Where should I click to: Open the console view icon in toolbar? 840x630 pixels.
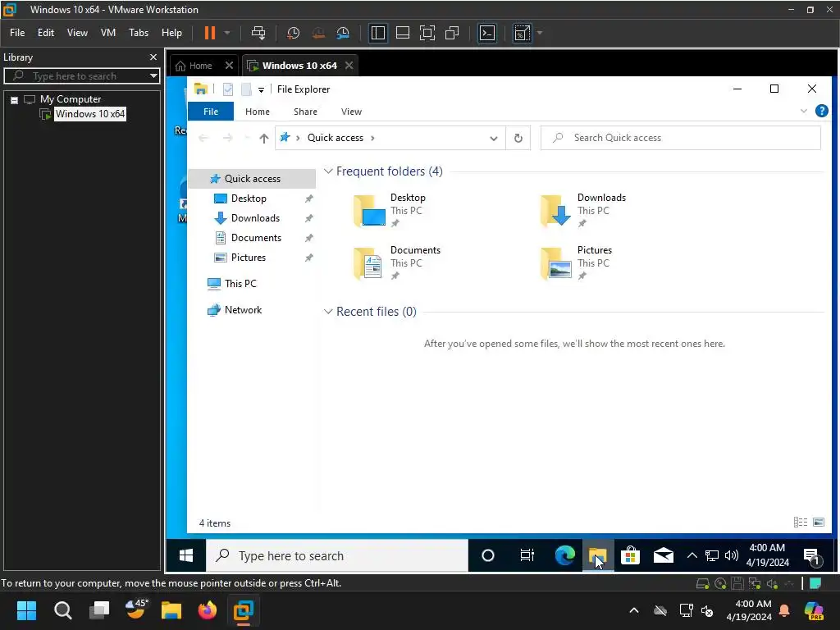point(487,33)
